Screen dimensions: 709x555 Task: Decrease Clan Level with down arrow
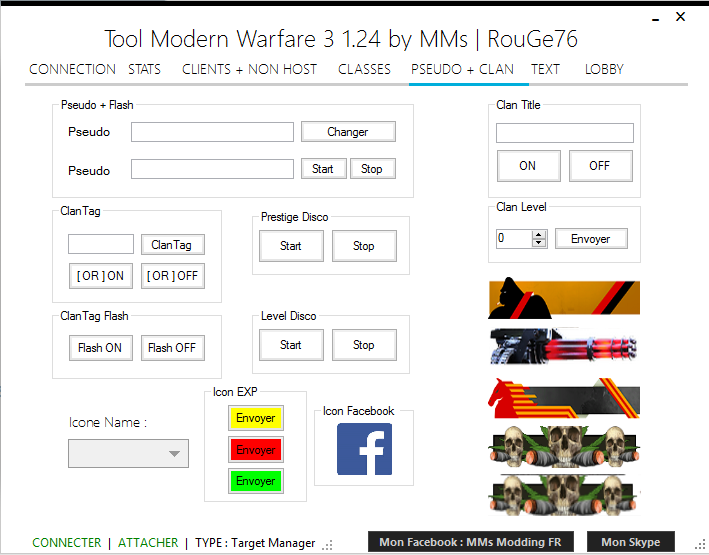(x=539, y=243)
